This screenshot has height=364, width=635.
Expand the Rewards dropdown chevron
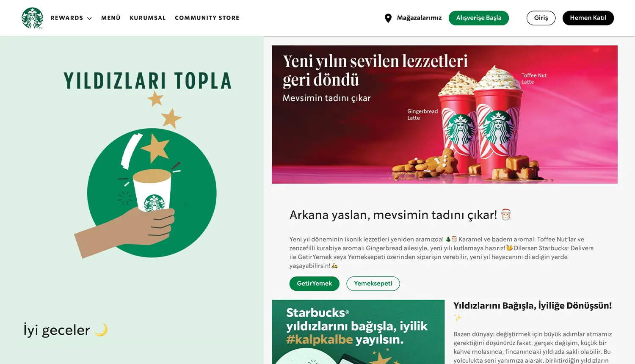click(89, 18)
